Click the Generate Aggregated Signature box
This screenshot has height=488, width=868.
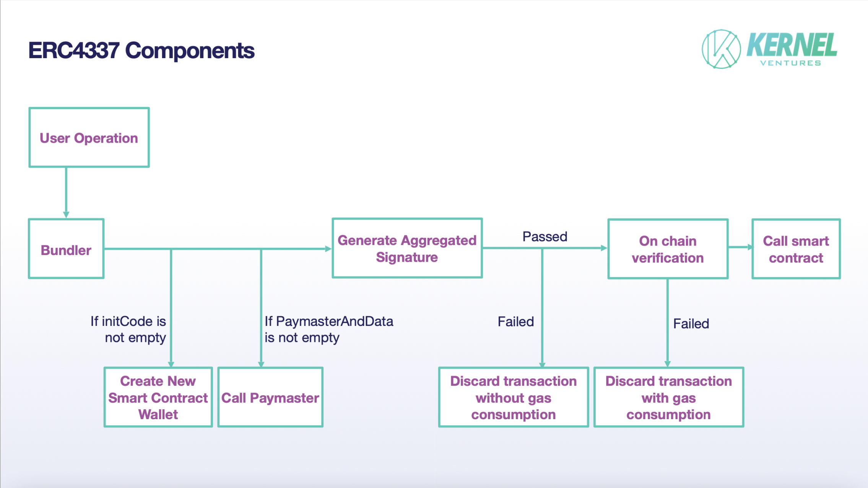[407, 248]
